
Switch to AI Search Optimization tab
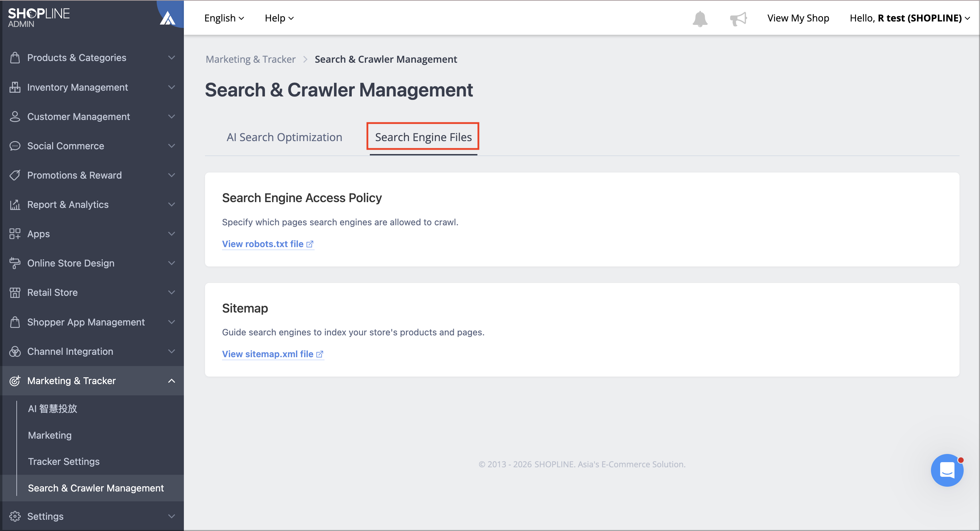click(284, 137)
